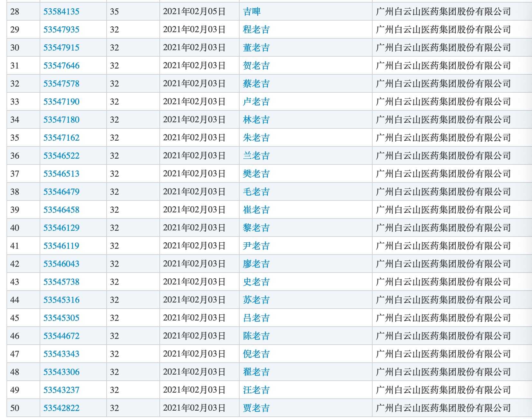View the 林老吉 trademark details
Image resolution: width=532 pixels, height=419 pixels.
point(256,120)
